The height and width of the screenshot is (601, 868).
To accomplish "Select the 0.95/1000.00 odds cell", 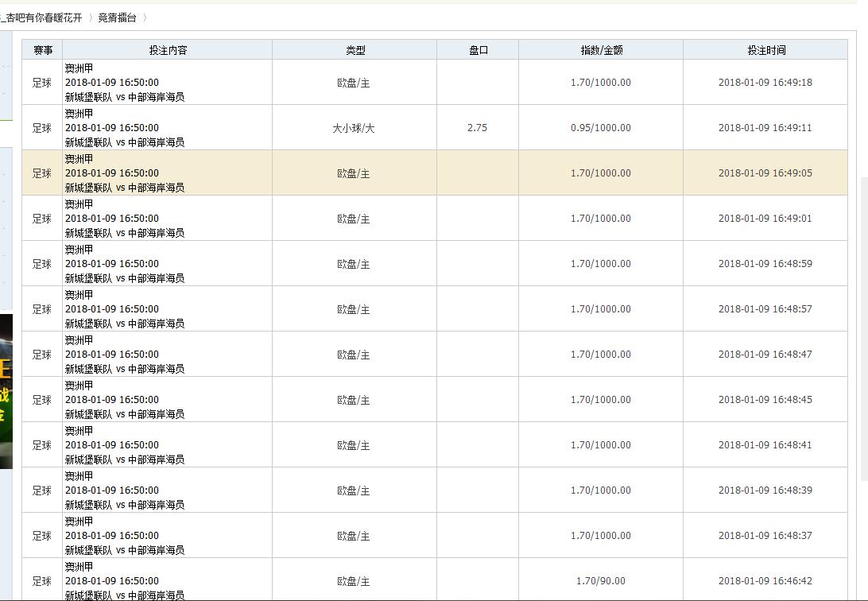I will (600, 128).
